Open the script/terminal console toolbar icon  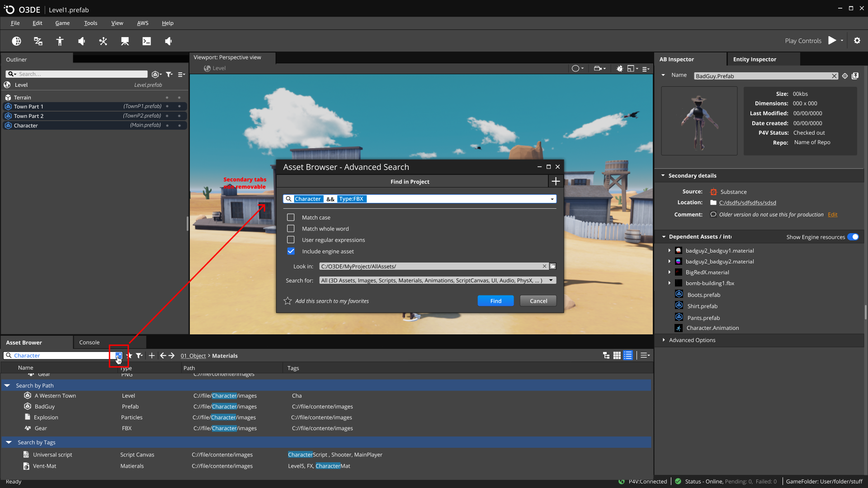tap(146, 41)
